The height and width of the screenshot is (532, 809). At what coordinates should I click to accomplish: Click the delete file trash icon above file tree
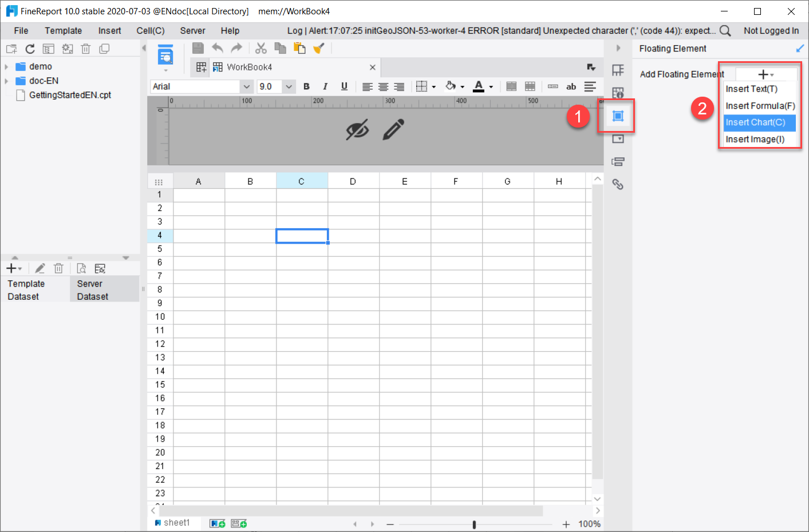(86, 49)
